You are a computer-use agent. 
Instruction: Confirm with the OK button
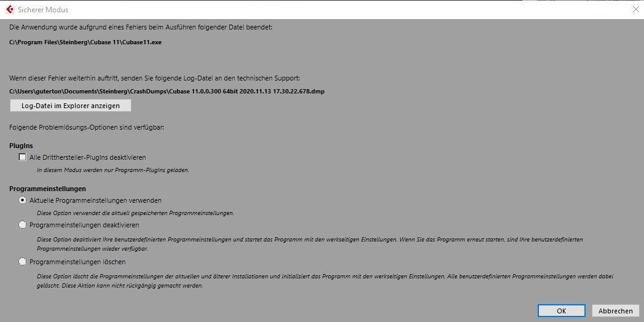561,311
